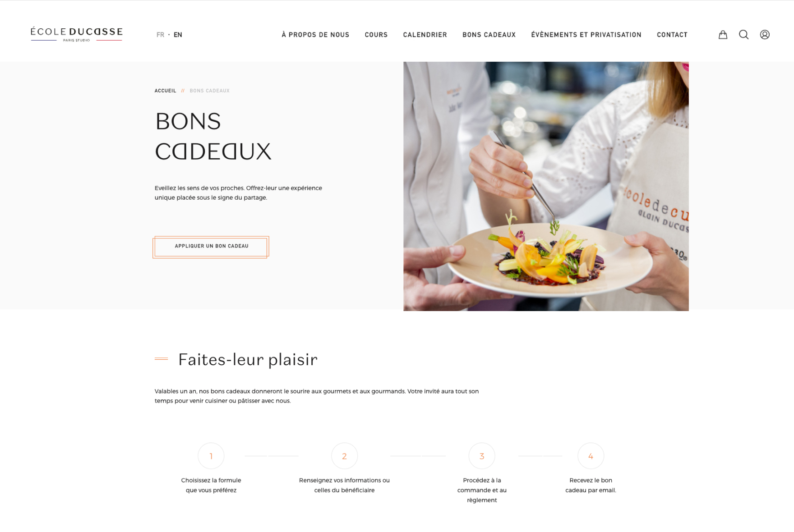Click the Appliquer un bon cadeau button

pos(211,247)
